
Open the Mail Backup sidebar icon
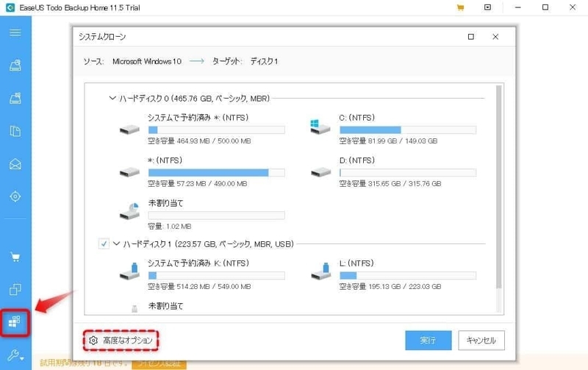click(15, 163)
